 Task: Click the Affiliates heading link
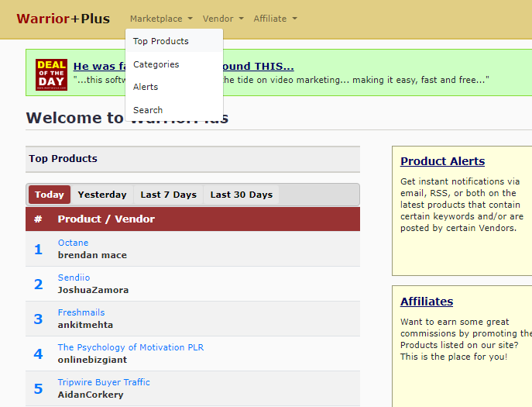pyautogui.click(x=427, y=302)
